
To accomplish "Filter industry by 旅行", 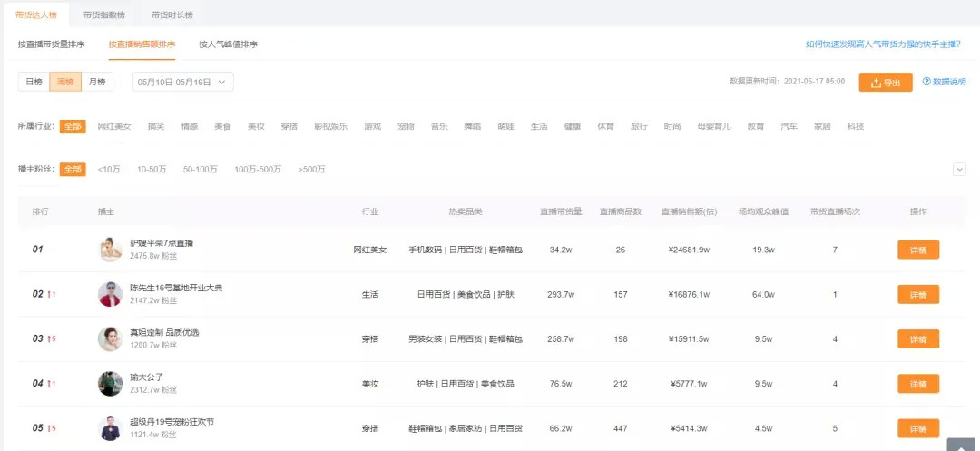I will pyautogui.click(x=639, y=126).
